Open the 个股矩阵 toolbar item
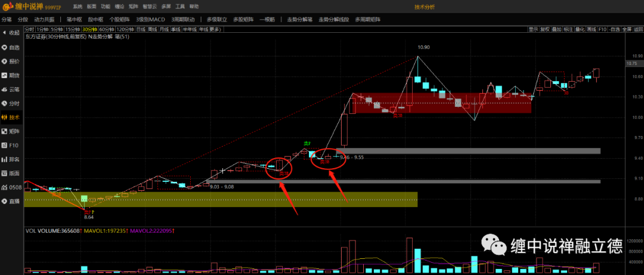This screenshot has width=644, height=275. pos(119,19)
